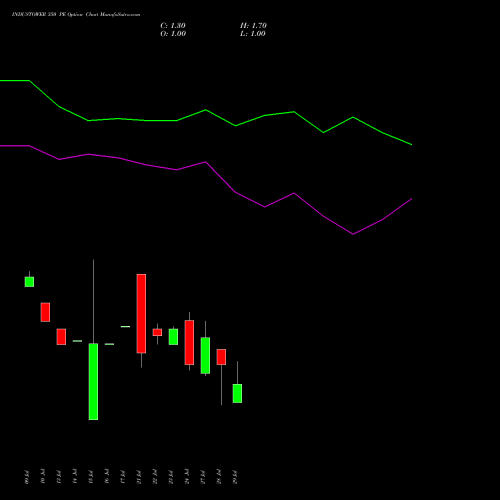This screenshot has width=500, height=500.
Task: Click the '17 Jul' date label
Action: click(123, 477)
